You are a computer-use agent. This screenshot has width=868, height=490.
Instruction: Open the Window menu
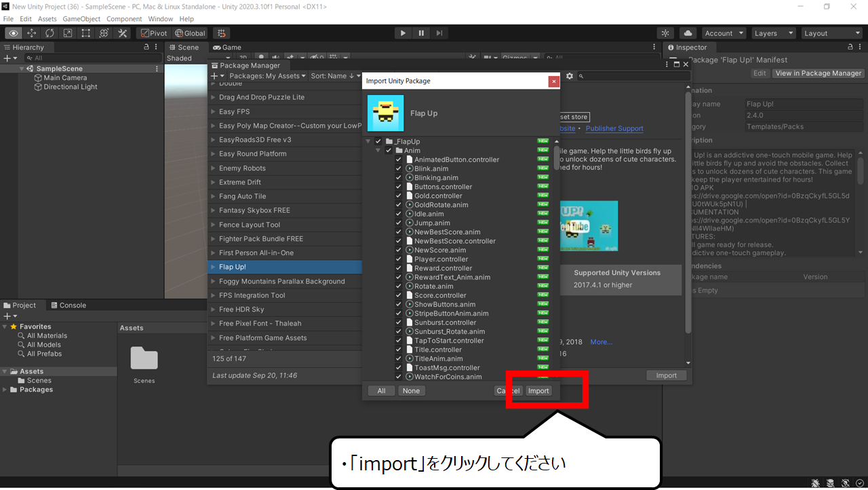160,19
